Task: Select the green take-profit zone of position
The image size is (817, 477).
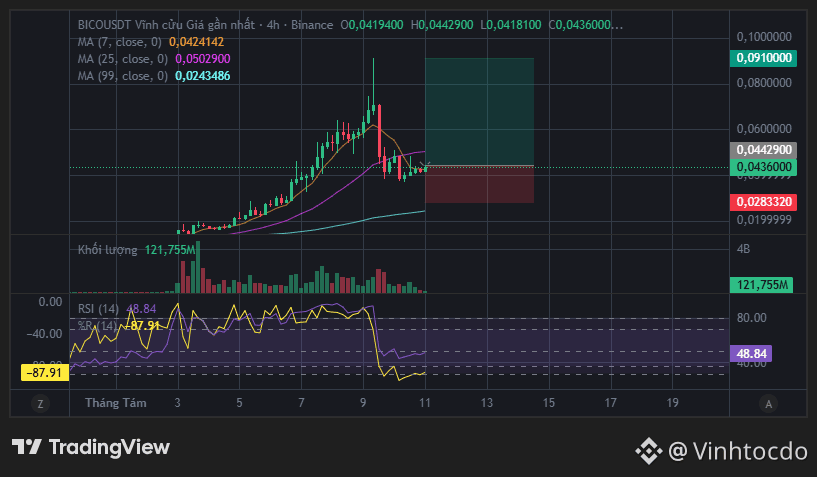Action: tap(479, 112)
